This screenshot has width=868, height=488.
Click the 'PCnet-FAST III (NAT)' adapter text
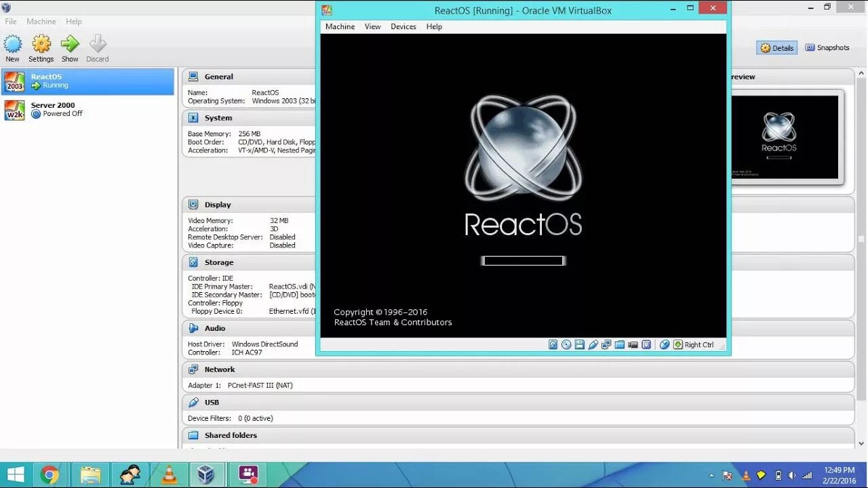point(260,386)
